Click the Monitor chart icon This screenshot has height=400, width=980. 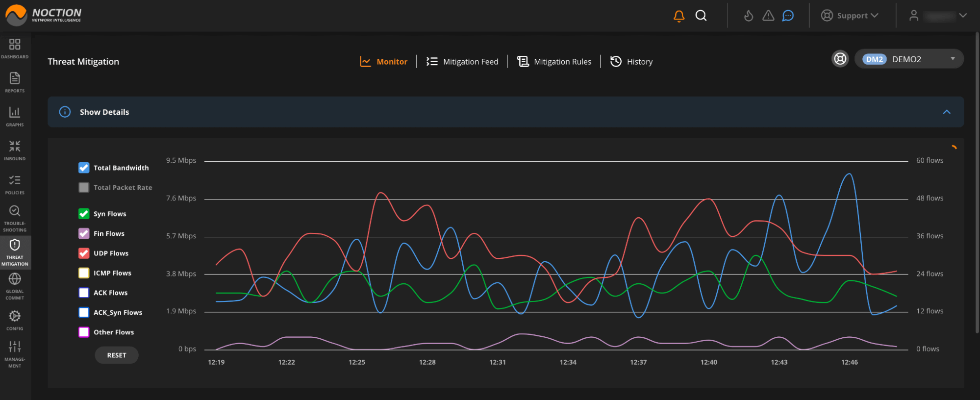(365, 61)
